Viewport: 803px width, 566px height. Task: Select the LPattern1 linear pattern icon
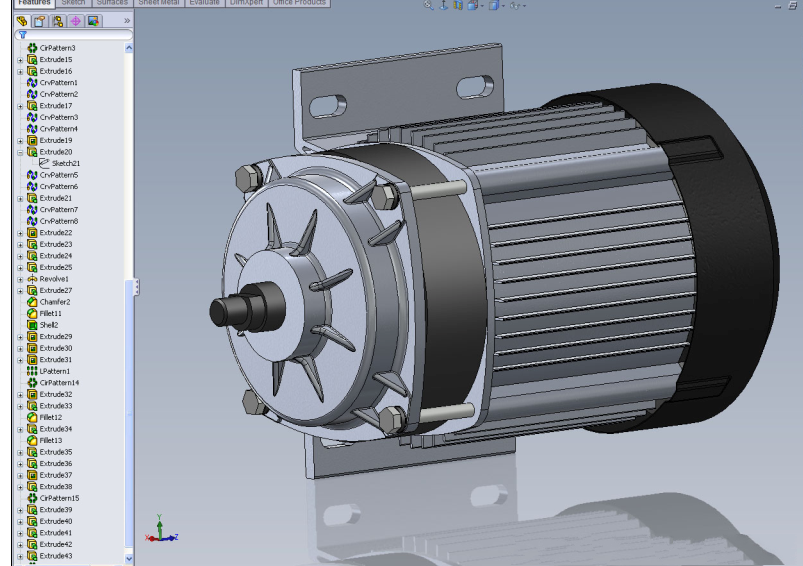32,371
